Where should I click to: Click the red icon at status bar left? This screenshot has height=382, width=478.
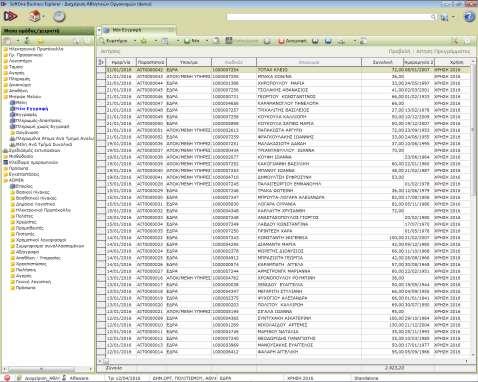[6, 378]
